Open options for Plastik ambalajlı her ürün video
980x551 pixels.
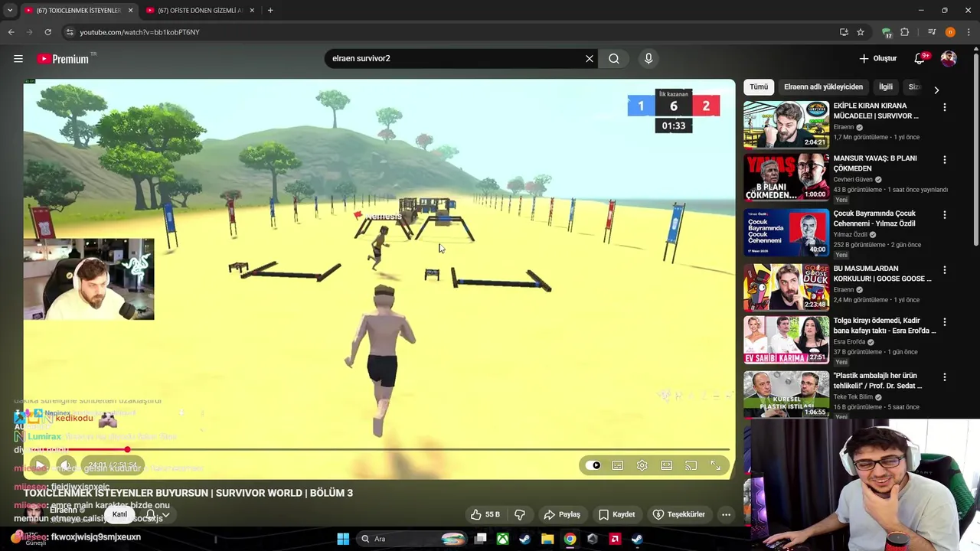click(944, 377)
